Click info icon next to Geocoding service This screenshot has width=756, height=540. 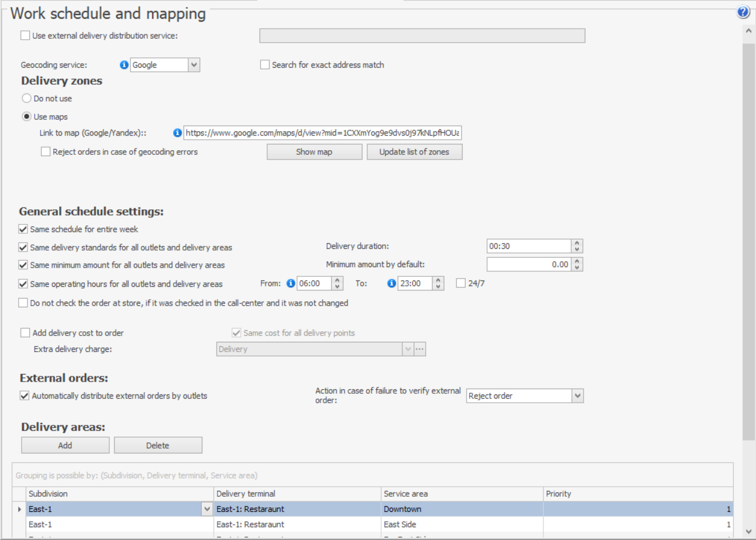pyautogui.click(x=123, y=65)
